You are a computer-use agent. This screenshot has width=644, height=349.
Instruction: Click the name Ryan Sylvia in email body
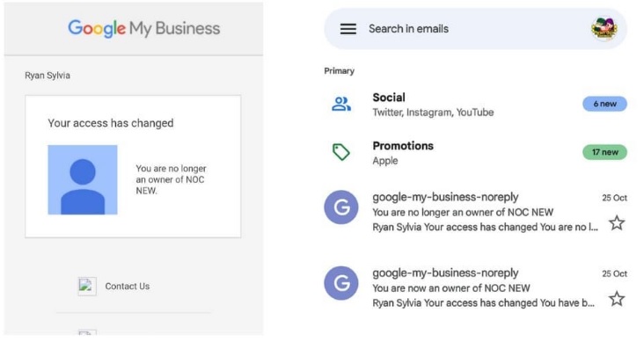[48, 76]
